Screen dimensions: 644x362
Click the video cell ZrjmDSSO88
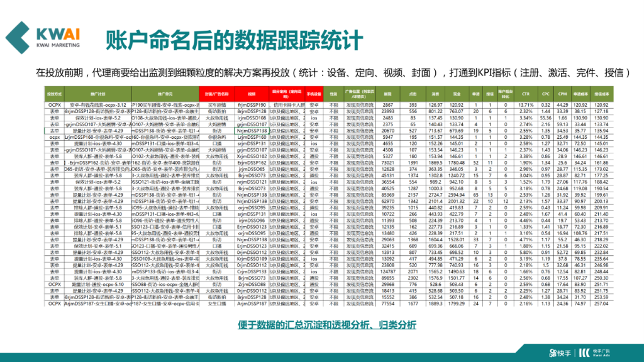(x=252, y=285)
